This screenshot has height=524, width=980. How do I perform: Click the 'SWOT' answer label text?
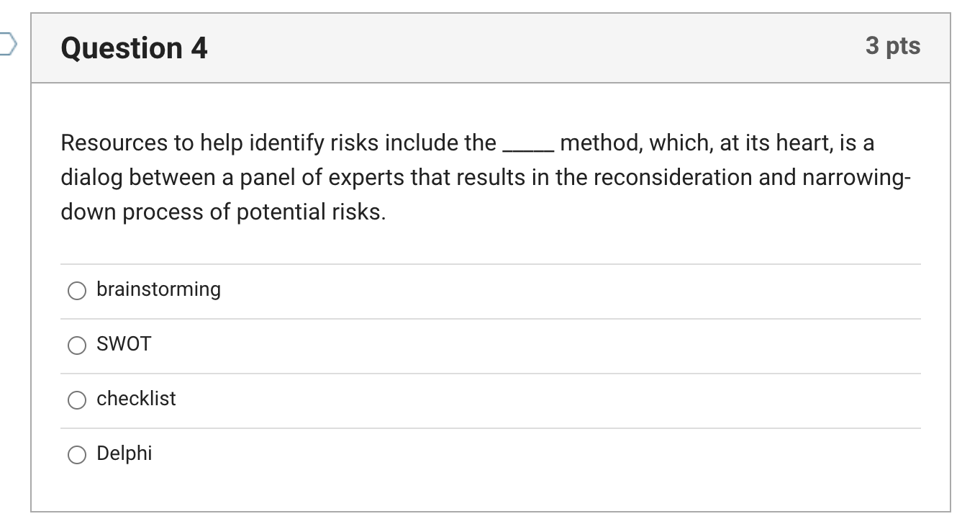click(123, 344)
